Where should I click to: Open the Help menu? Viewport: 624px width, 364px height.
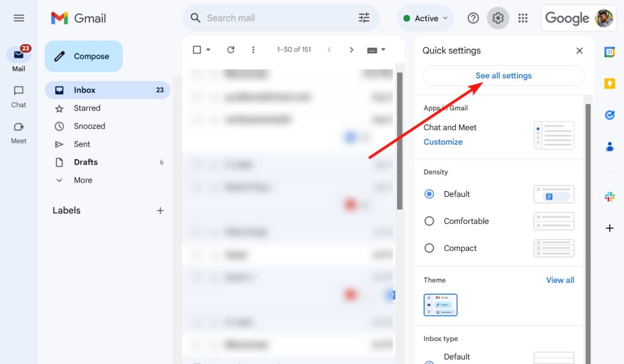473,18
